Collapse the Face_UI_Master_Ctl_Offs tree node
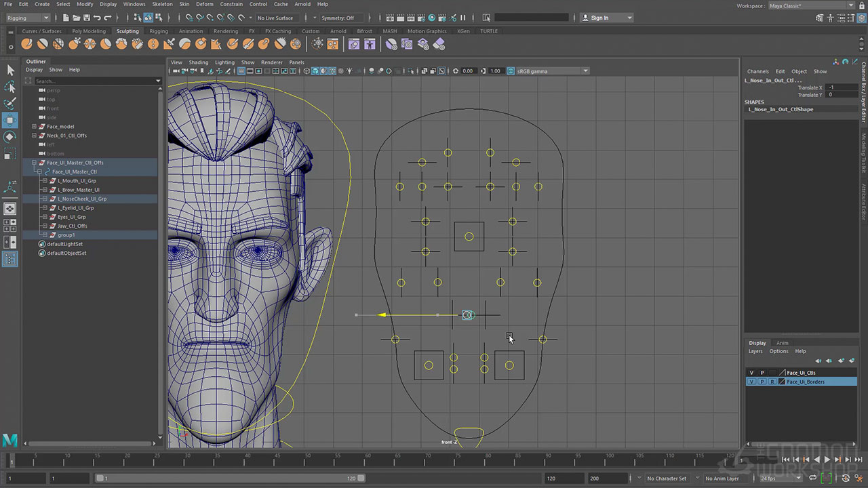This screenshot has height=488, width=868. pyautogui.click(x=34, y=163)
